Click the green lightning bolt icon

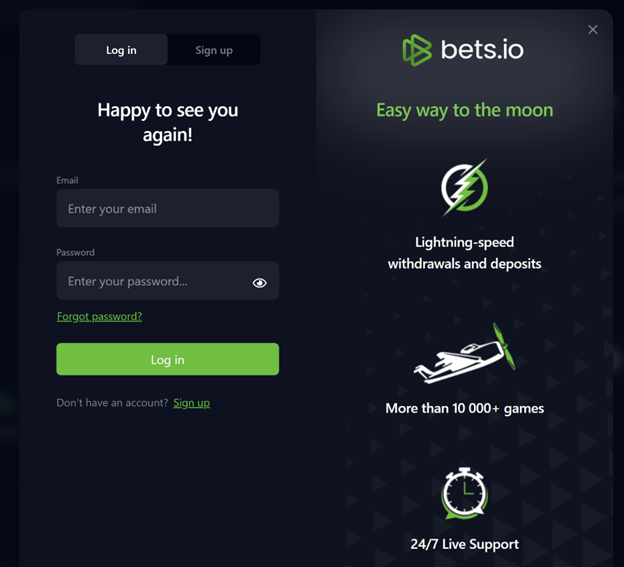(x=464, y=186)
